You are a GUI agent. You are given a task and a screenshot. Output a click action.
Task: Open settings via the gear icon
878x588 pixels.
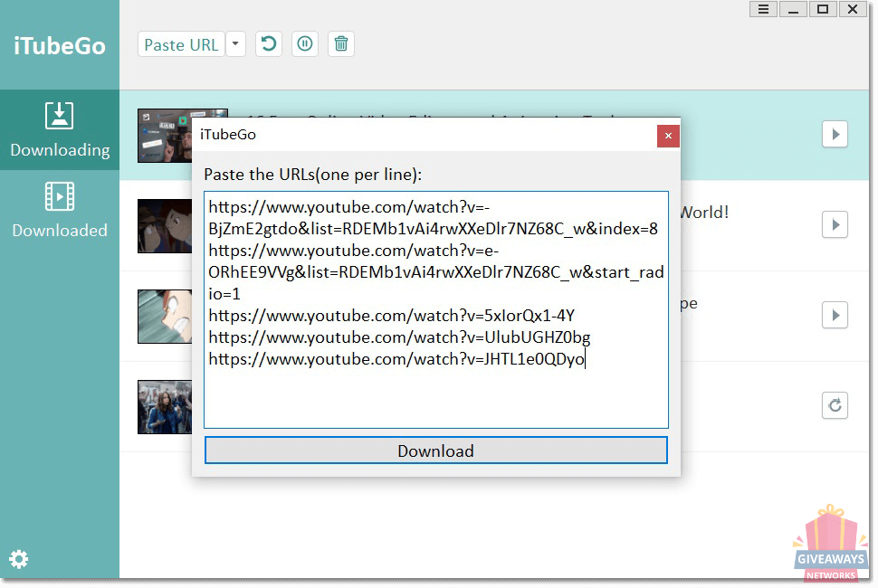(18, 559)
